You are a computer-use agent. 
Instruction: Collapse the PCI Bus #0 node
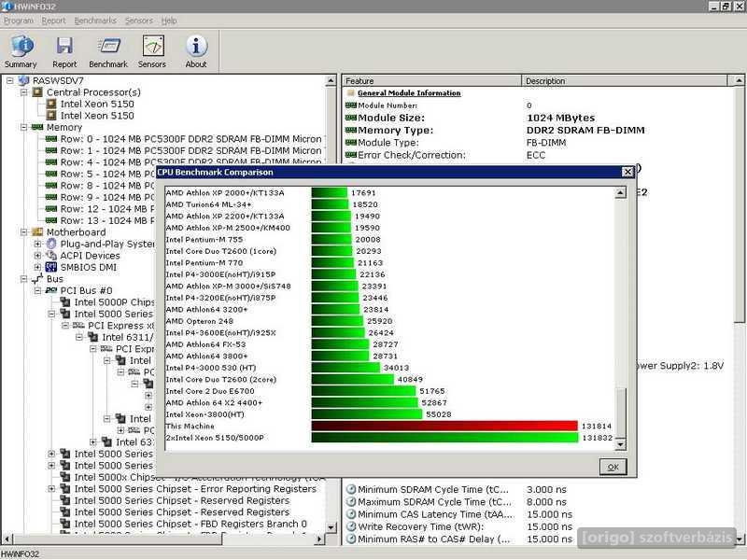[37, 290]
